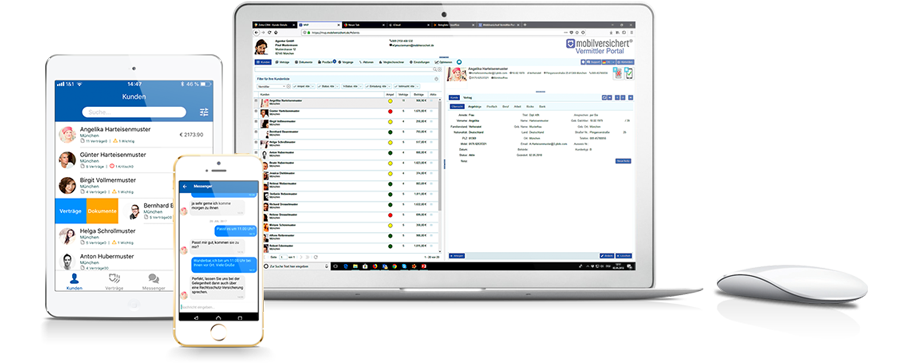
Task: Switch to Dokumente in portal navigation
Action: (304, 62)
